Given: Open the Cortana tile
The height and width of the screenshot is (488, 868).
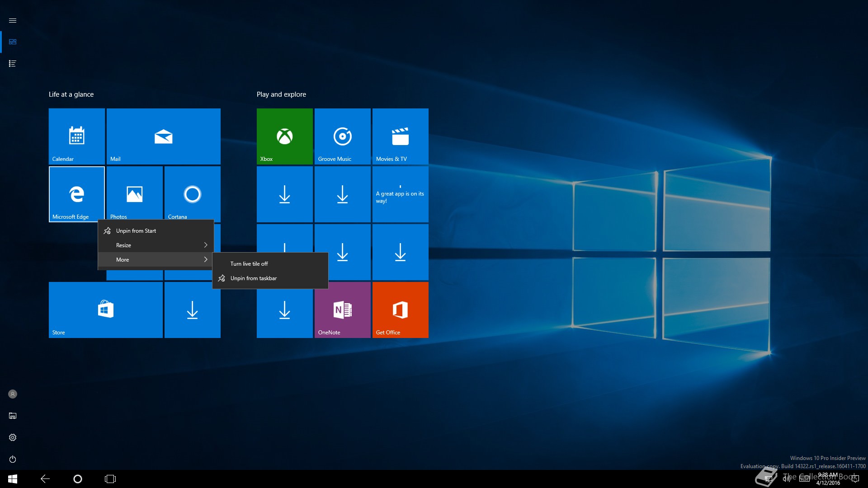Looking at the screenshot, I should click(x=193, y=193).
